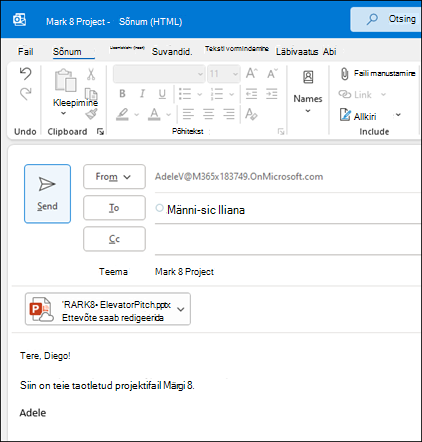The image size is (422, 442).
Task: Expand the Allkiri signature dropdown arrow
Action: (398, 115)
